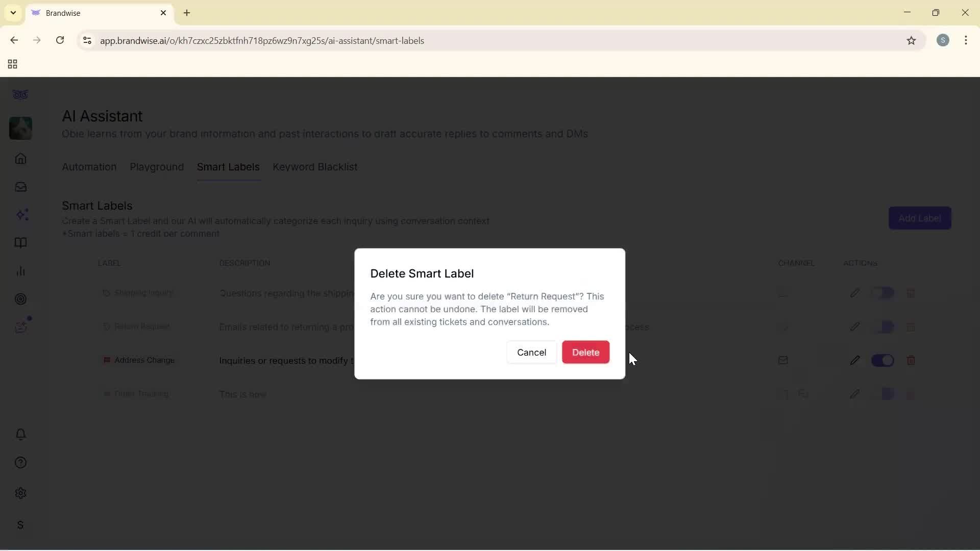Confirm deletion with the Delete button

585,352
